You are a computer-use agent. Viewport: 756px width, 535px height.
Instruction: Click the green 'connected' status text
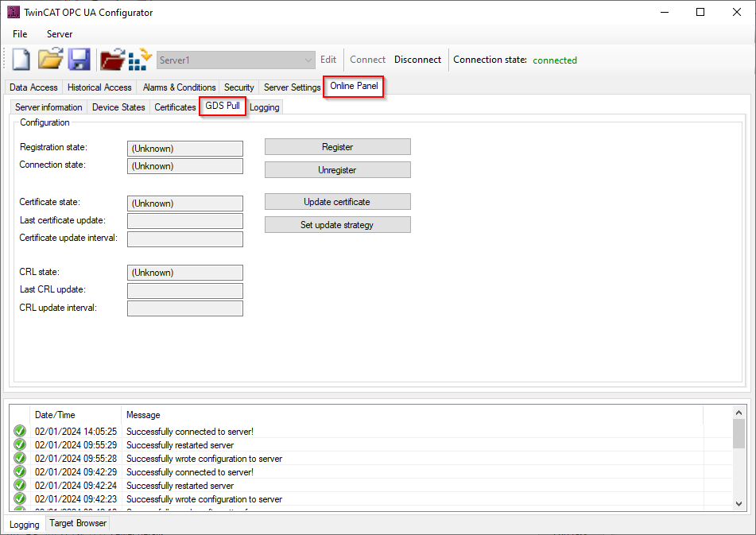coord(554,60)
